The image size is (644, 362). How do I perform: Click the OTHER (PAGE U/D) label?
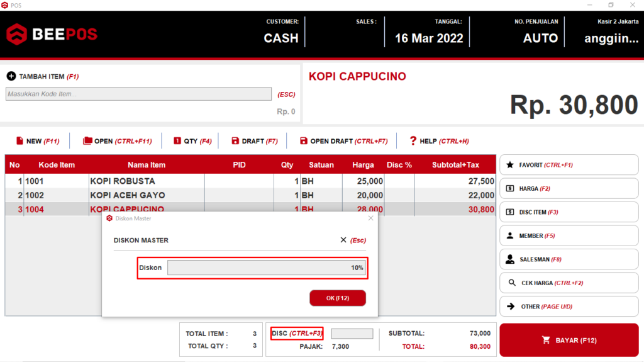[x=547, y=307]
